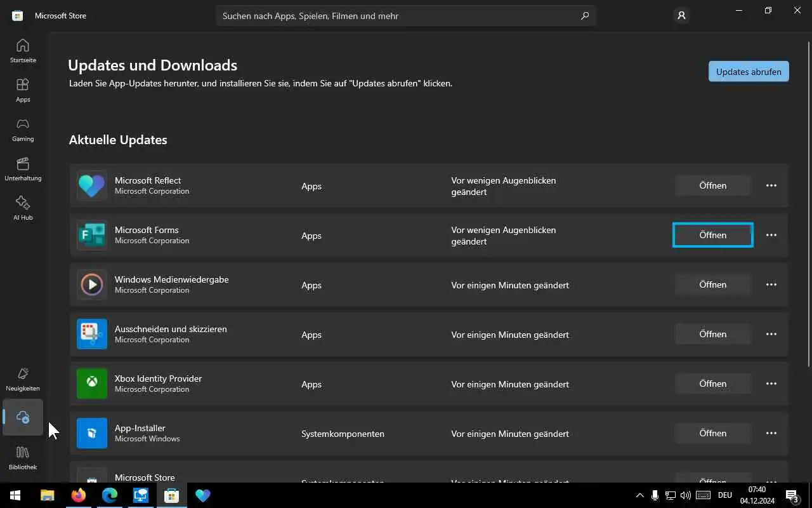Click the Microsoft Reflect app name
812x508 pixels.
coord(148,180)
